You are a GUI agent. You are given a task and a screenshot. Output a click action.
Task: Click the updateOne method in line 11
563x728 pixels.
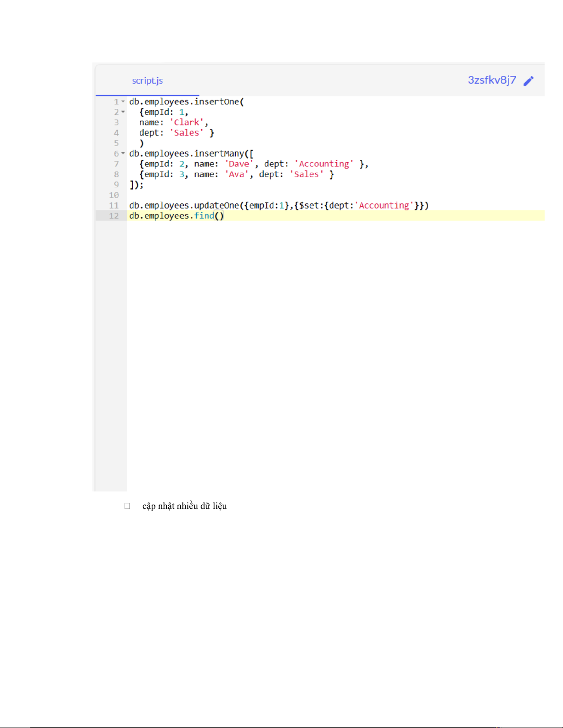(x=216, y=205)
